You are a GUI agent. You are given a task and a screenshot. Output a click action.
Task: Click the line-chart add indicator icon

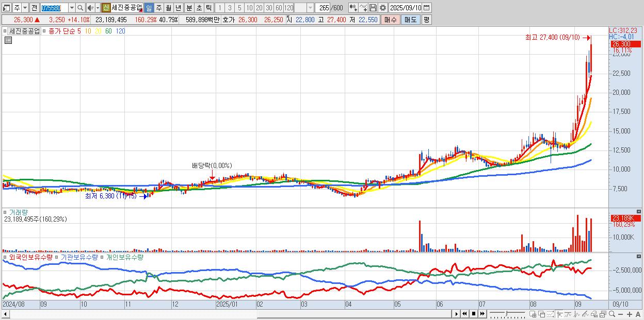363,8
